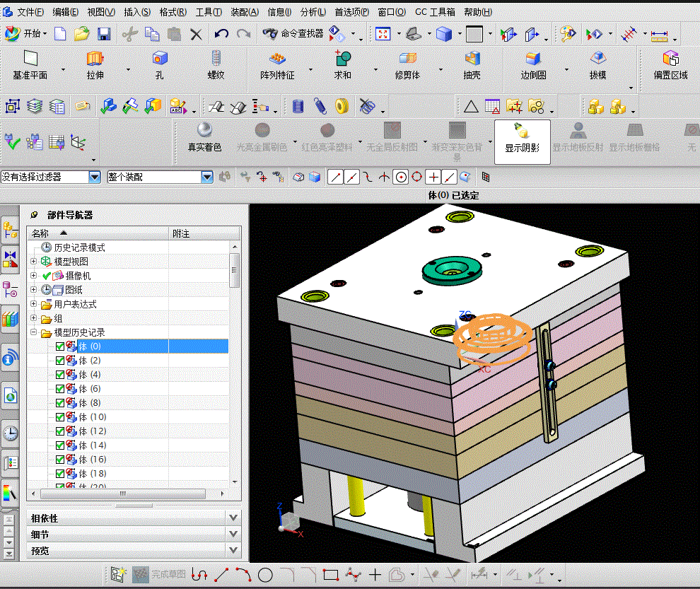The height and width of the screenshot is (589, 700).
Task: Toggle checkbox for 体 (6)
Action: 60,389
